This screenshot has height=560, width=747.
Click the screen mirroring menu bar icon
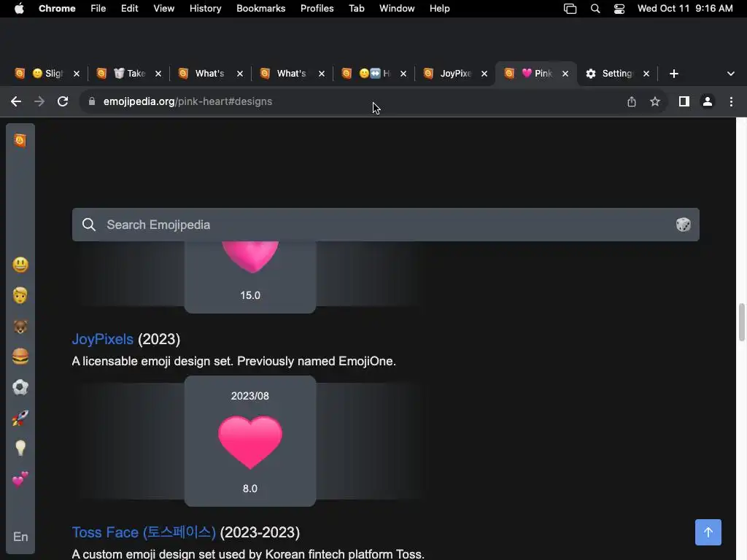(570, 8)
